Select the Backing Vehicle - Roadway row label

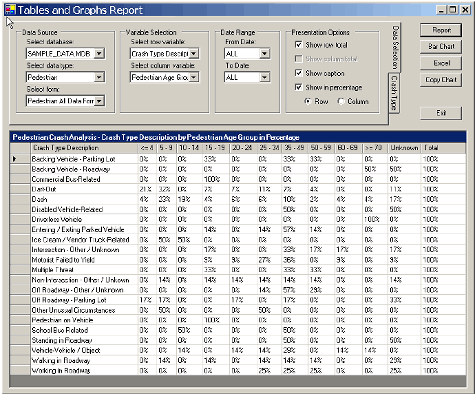71,169
